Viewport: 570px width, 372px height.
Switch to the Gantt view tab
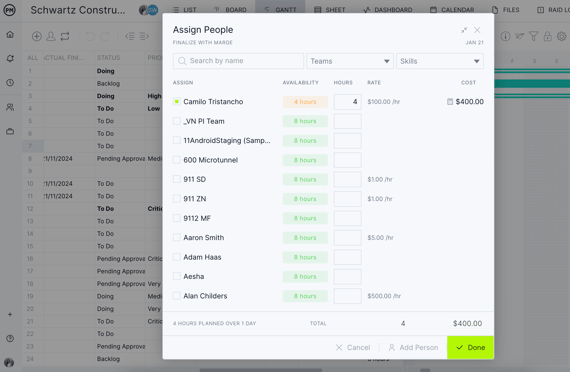(x=280, y=10)
